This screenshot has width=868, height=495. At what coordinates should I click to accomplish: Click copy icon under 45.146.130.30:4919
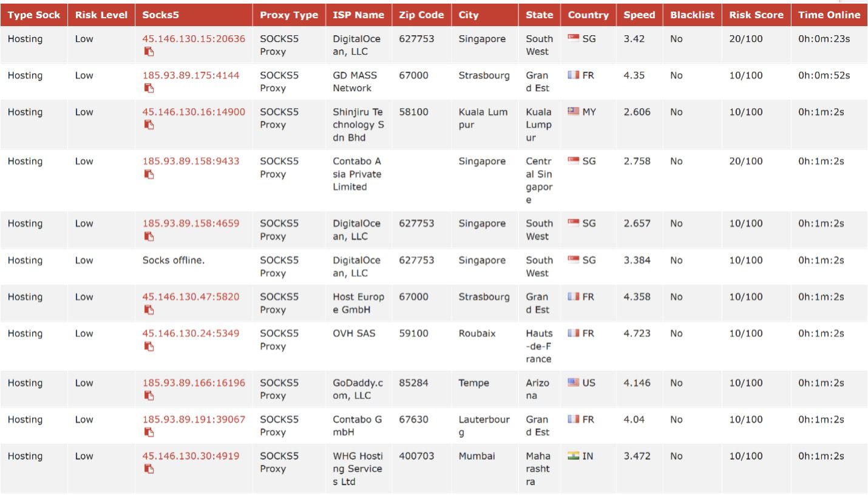click(149, 469)
